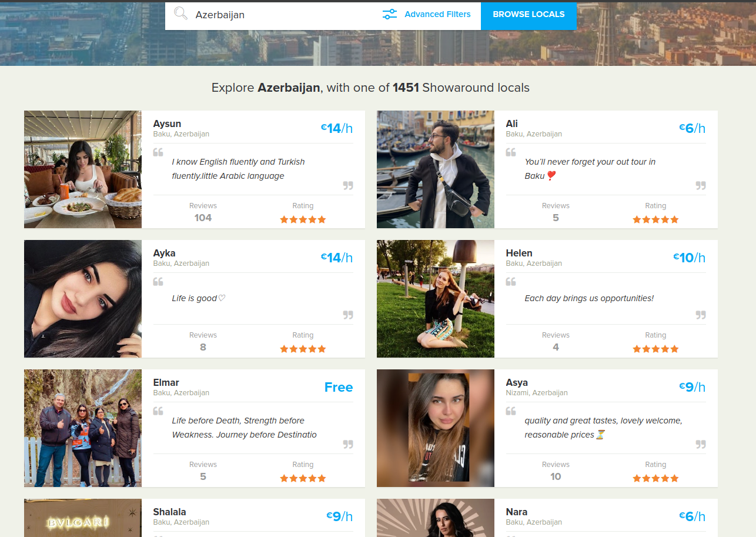The height and width of the screenshot is (537, 756).
Task: Click Asya's location Nizami, Azerbaijan
Action: coord(537,393)
